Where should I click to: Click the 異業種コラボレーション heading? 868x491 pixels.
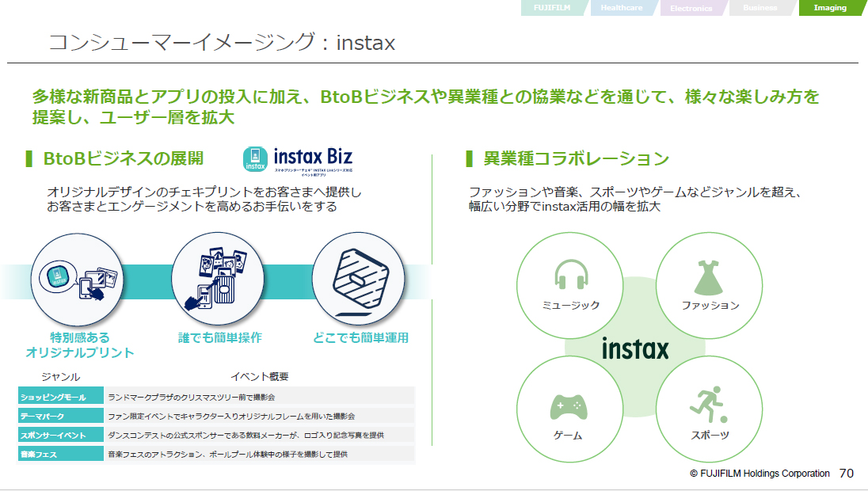pos(577,159)
